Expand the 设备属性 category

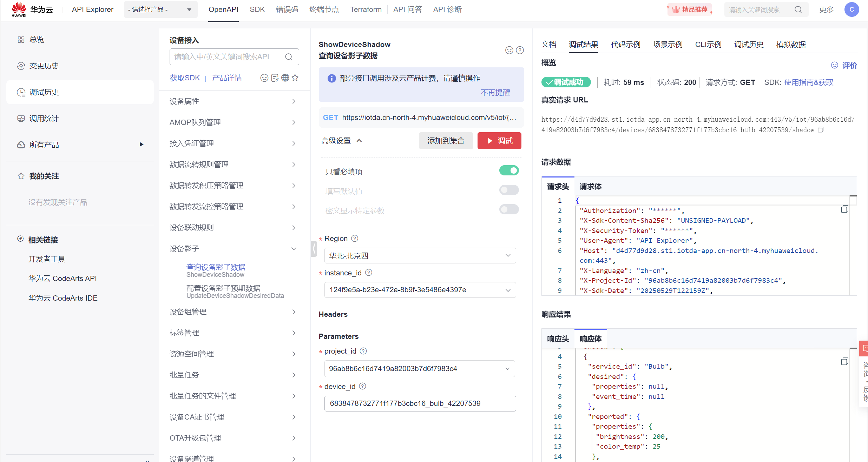tap(234, 101)
